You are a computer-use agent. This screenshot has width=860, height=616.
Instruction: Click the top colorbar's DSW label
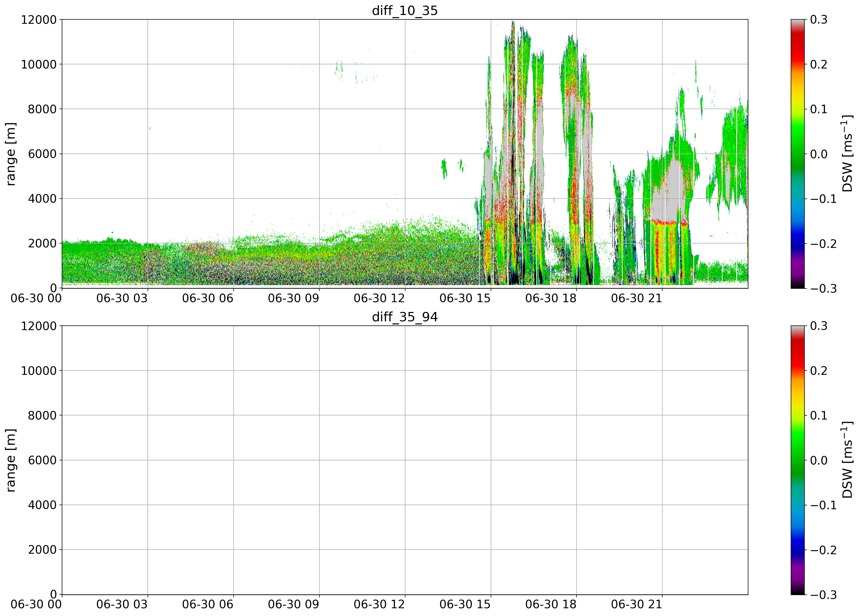click(x=847, y=154)
